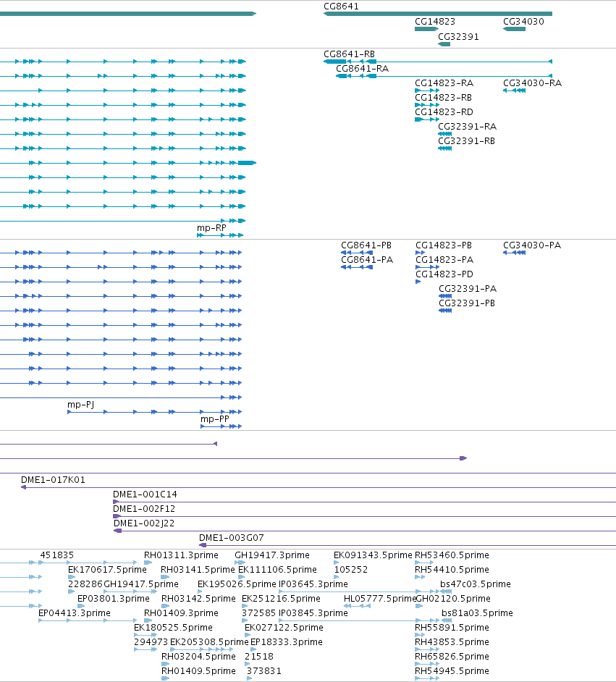Click EST EK091343.5prime
616x682 pixels.
373,555
